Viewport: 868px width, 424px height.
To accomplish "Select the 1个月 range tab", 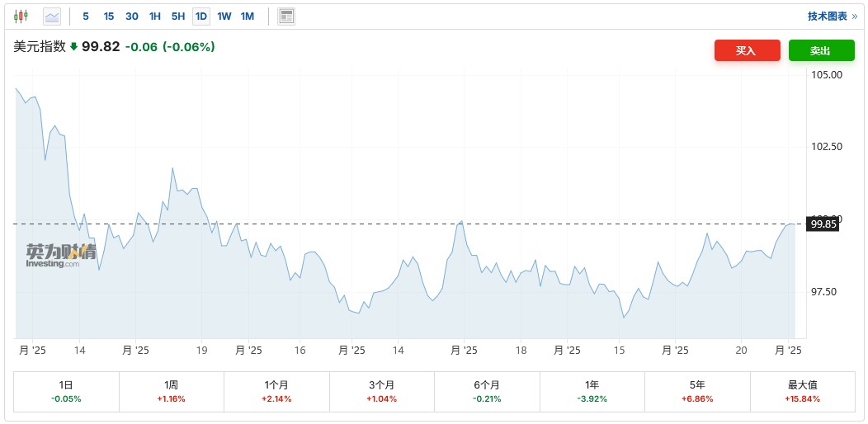I will (x=277, y=391).
